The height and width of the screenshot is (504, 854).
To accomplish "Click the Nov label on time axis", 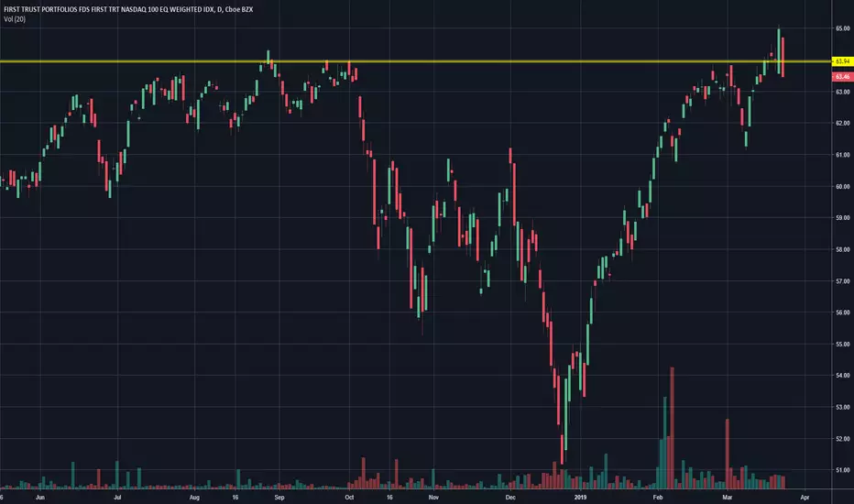I will [x=433, y=498].
